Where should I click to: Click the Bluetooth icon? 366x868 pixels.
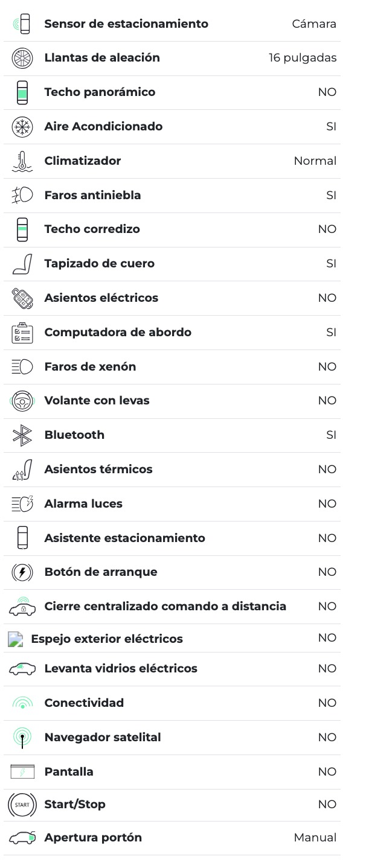click(22, 435)
